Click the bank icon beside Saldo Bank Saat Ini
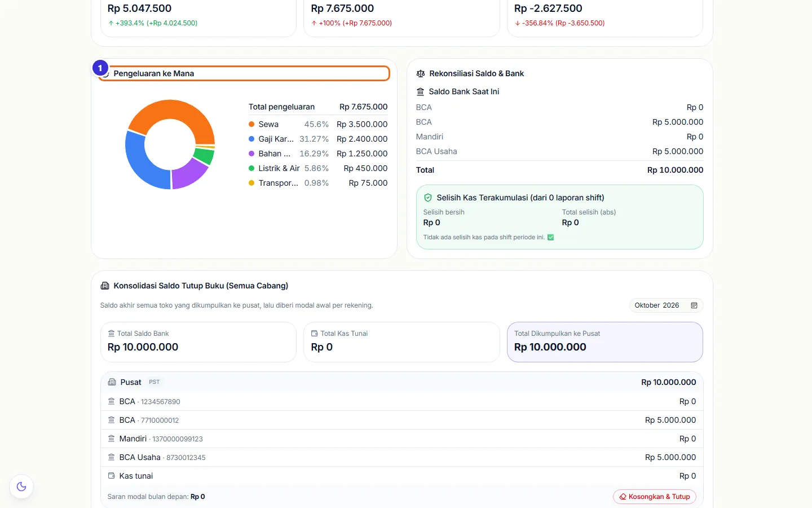 coord(420,91)
